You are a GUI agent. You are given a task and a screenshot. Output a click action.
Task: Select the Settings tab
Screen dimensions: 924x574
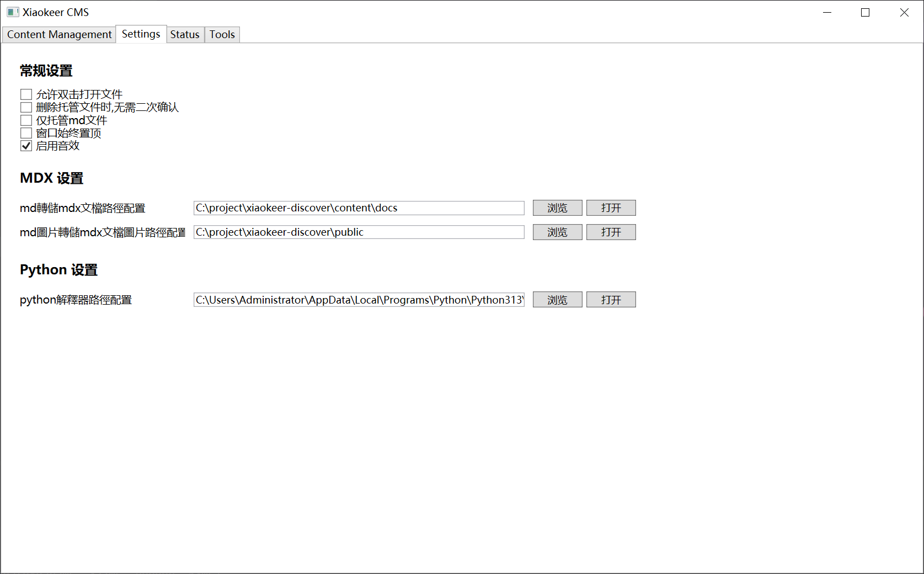tap(141, 34)
